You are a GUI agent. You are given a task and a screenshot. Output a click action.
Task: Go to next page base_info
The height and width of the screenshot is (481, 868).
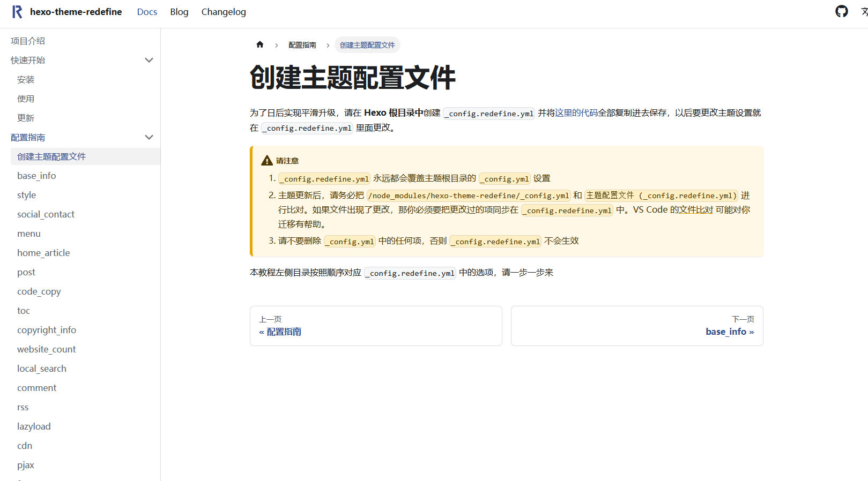point(729,332)
